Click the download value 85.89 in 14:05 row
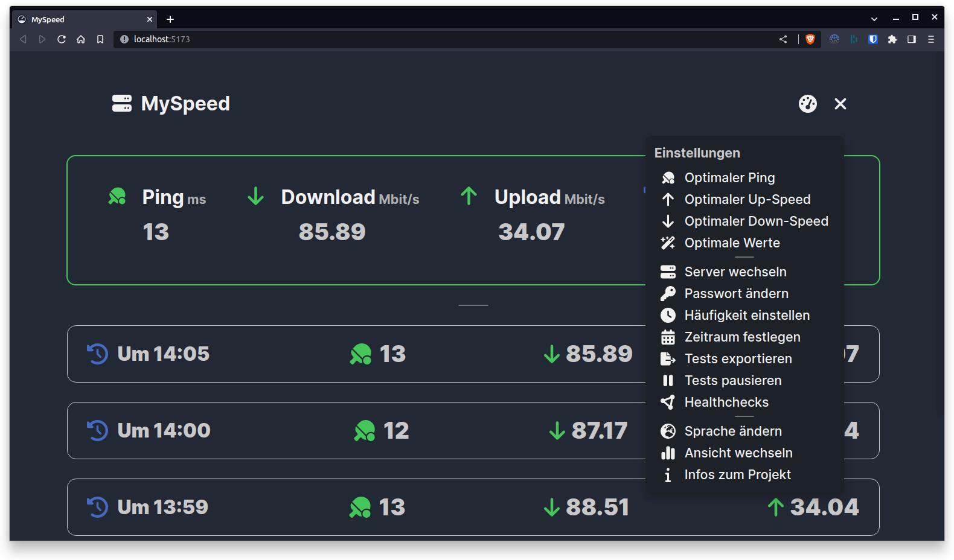 (x=599, y=354)
